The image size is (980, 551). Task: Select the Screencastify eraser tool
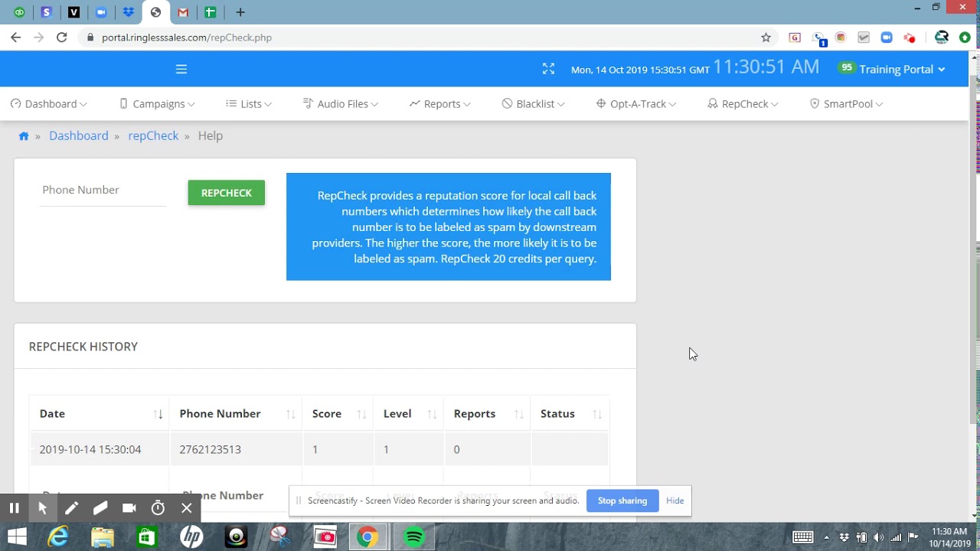pos(100,508)
